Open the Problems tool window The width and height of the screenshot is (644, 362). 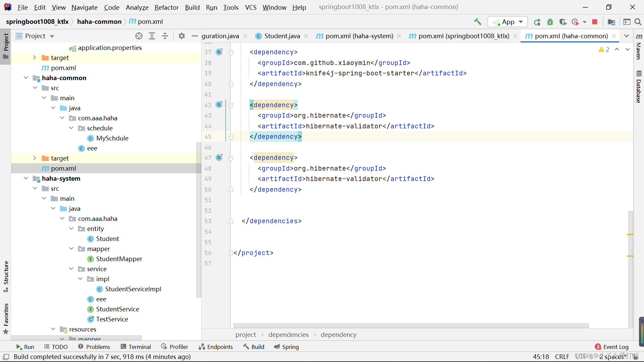94,347
